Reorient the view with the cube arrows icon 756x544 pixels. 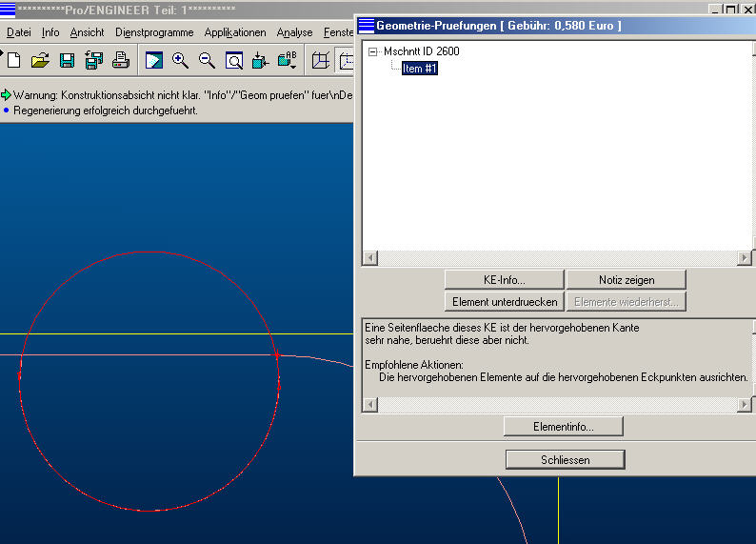[260, 61]
